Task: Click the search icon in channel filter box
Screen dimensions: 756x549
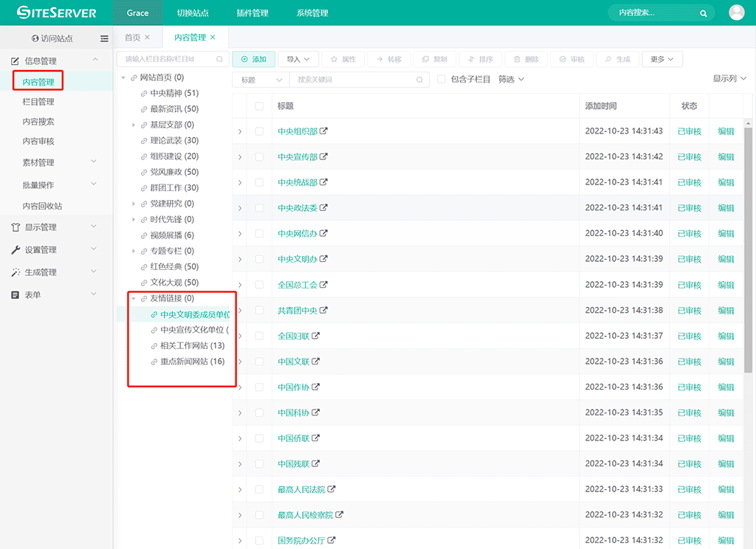Action: click(x=219, y=59)
